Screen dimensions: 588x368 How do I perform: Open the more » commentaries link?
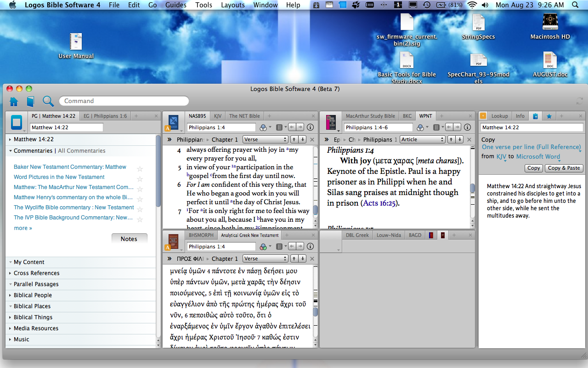pos(23,228)
